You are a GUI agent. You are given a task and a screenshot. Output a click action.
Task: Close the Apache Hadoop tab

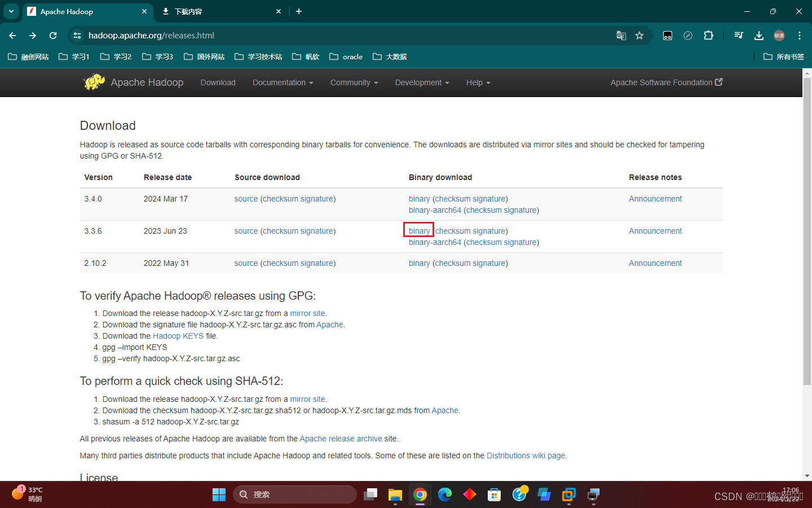144,11
